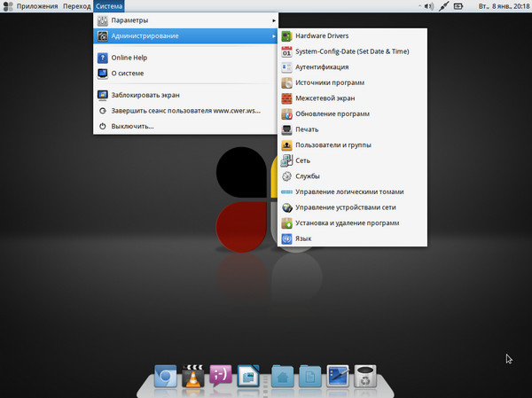Open the trash icon in the dock
This screenshot has width=532, height=398.
pos(365,377)
